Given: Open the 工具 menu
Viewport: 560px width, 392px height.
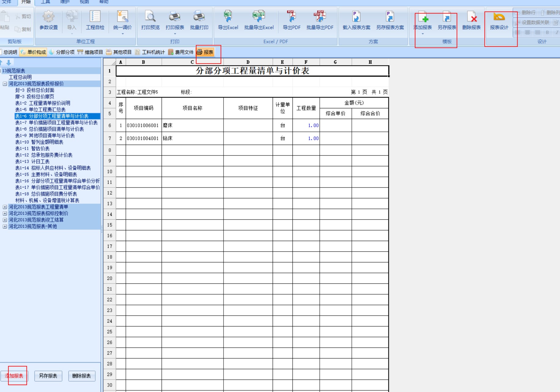Looking at the screenshot, I should [45, 2].
